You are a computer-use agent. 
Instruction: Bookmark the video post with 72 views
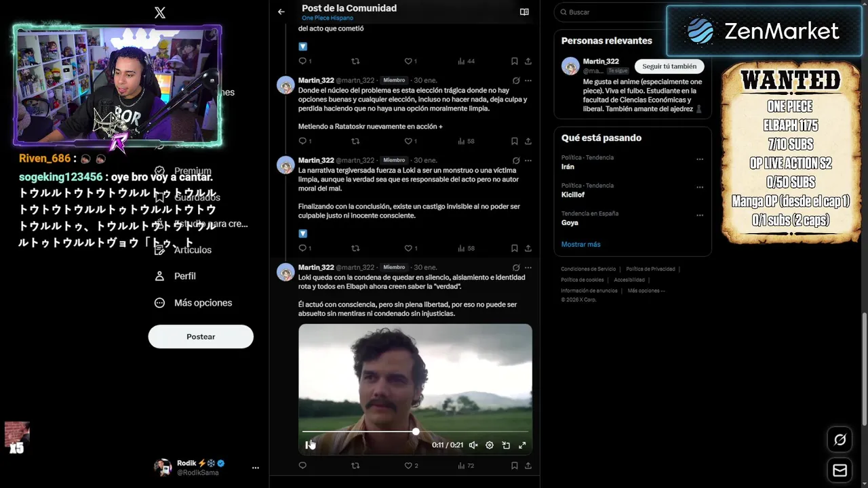point(514,466)
